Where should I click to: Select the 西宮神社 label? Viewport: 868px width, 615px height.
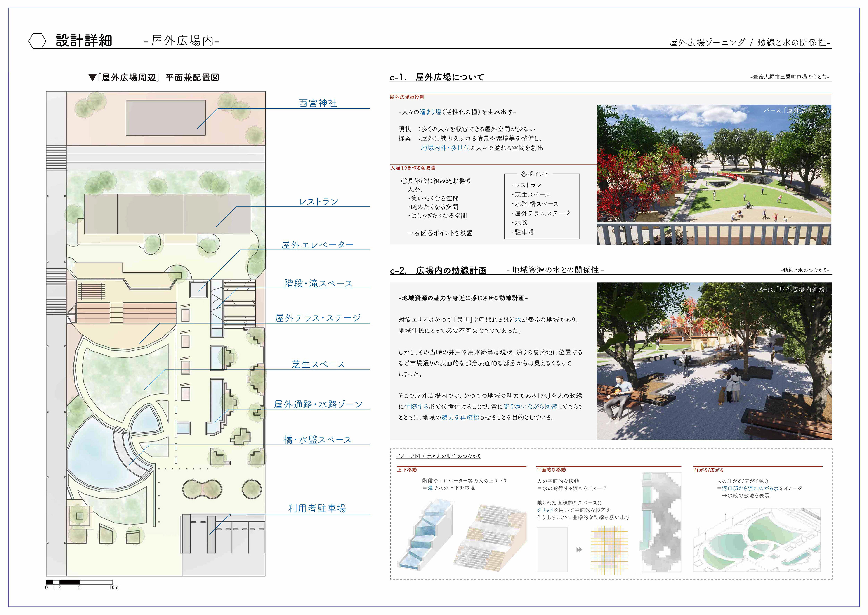click(x=318, y=103)
